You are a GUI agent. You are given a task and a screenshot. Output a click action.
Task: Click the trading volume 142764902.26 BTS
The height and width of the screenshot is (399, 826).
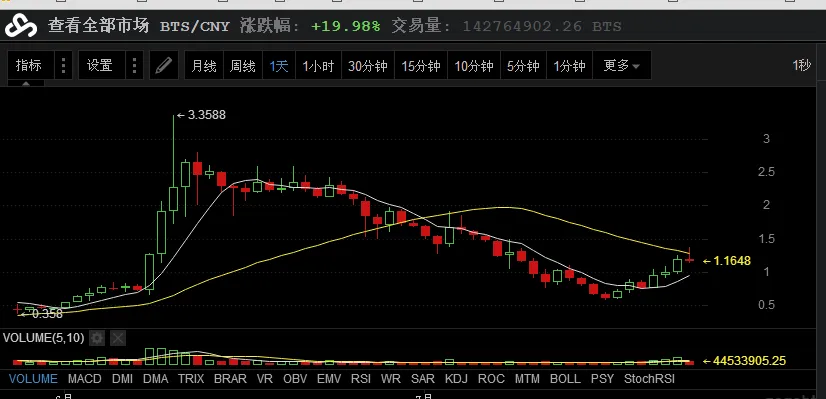542,26
